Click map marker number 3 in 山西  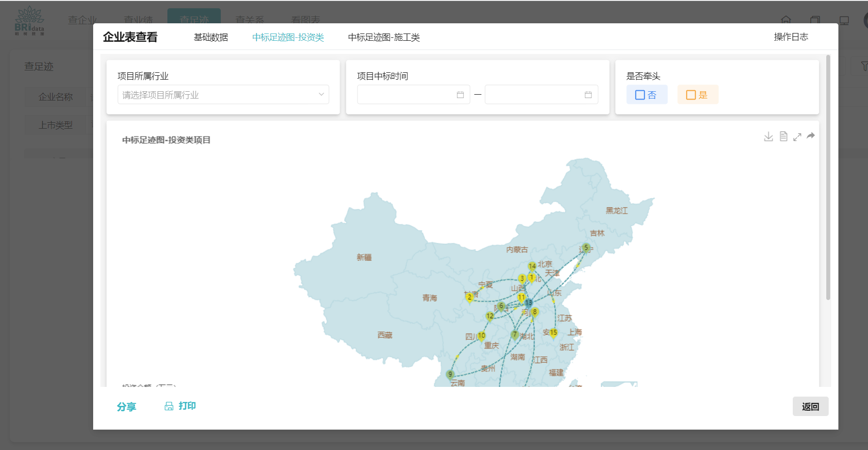(522, 279)
